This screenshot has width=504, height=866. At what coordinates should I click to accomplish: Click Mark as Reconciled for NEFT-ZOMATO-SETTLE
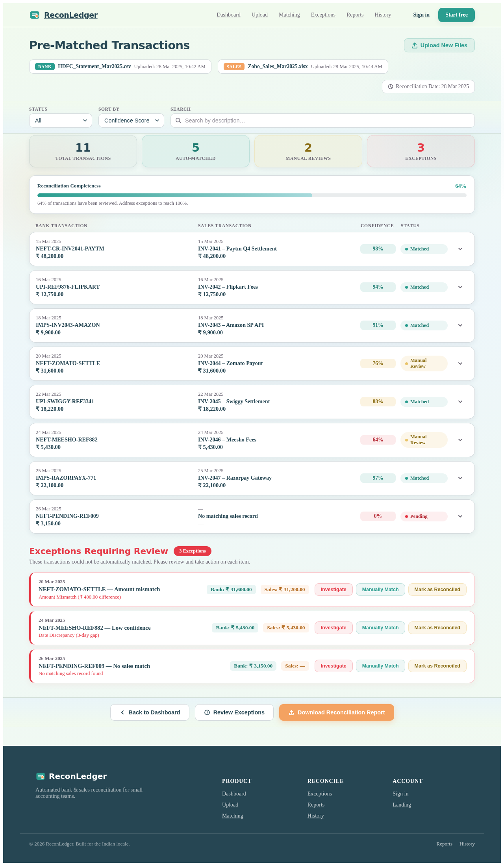[437, 590]
